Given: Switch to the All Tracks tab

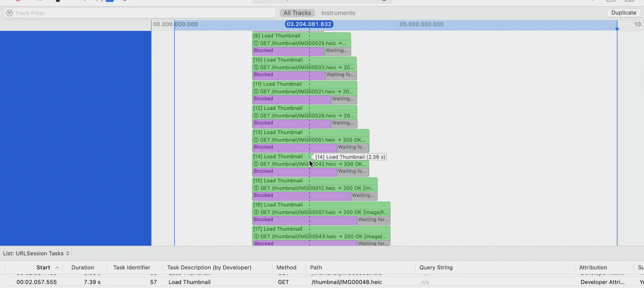Looking at the screenshot, I should point(297,13).
